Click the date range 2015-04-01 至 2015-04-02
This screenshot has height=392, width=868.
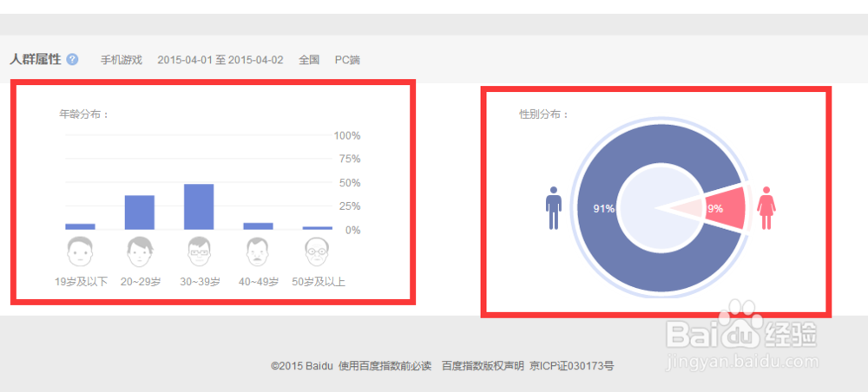(x=220, y=60)
